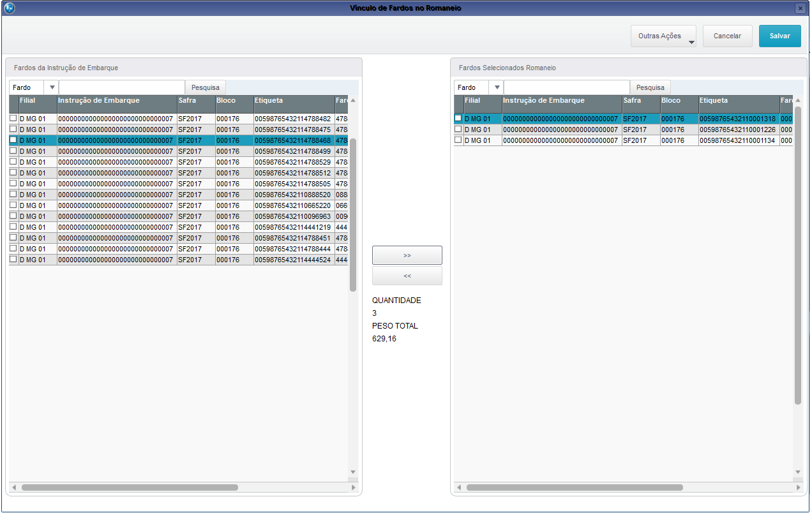The width and height of the screenshot is (812, 513).
Task: Click right table vertical scrollbar up arrow
Action: [x=798, y=100]
